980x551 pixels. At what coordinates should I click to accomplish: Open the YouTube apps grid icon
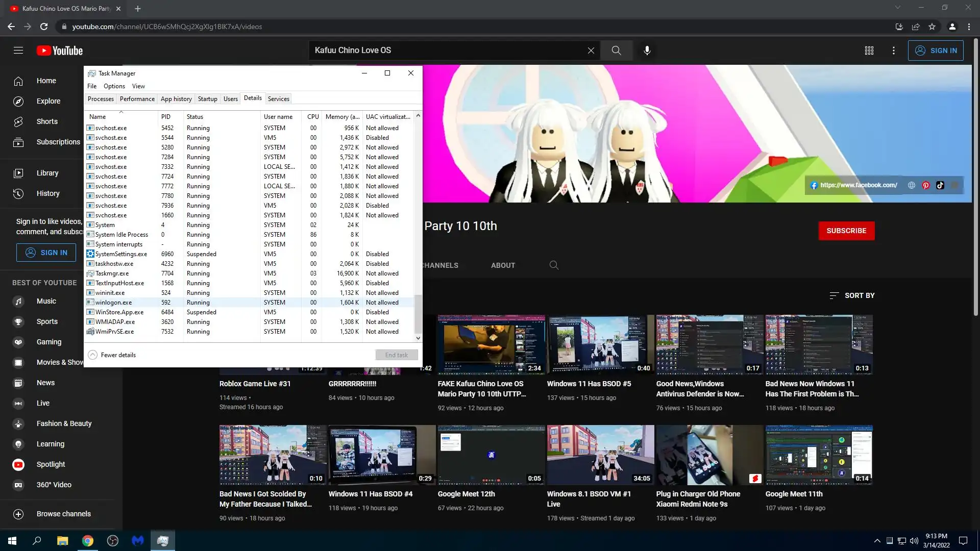[x=869, y=51]
